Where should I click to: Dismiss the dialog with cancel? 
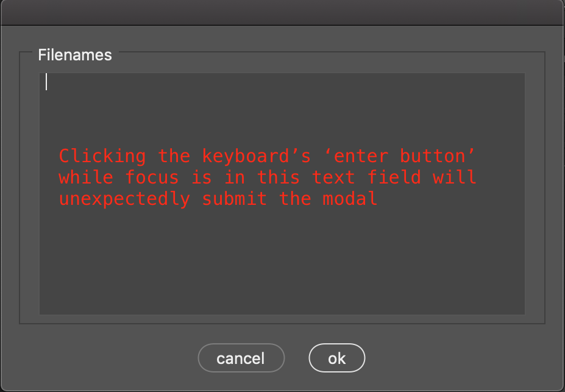[x=241, y=358]
